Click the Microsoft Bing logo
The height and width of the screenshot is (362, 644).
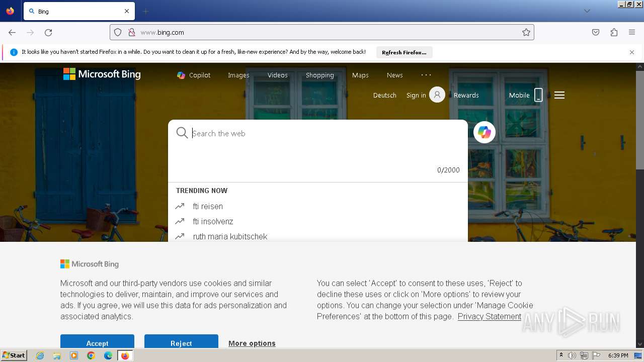coord(102,74)
